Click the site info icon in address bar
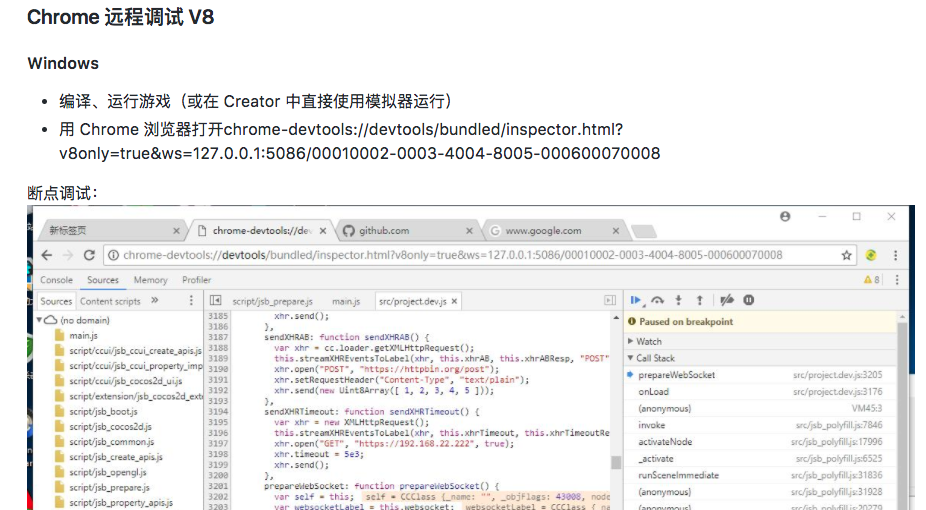 pos(113,255)
